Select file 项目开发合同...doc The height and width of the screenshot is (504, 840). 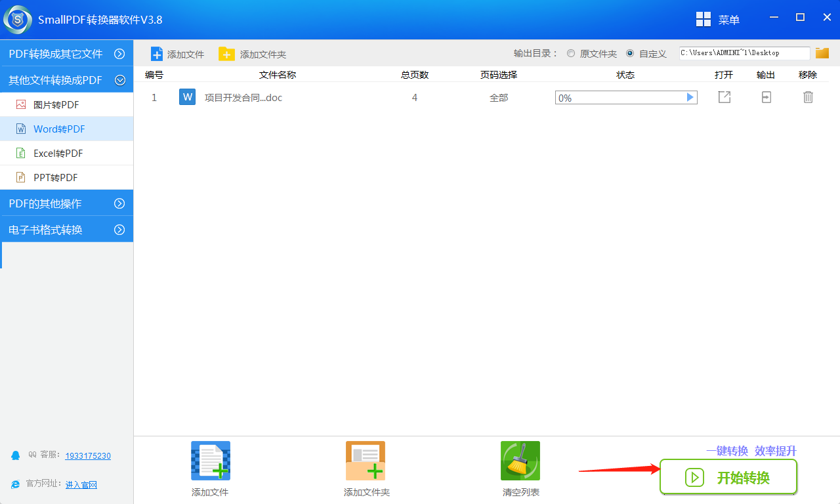[x=243, y=98]
